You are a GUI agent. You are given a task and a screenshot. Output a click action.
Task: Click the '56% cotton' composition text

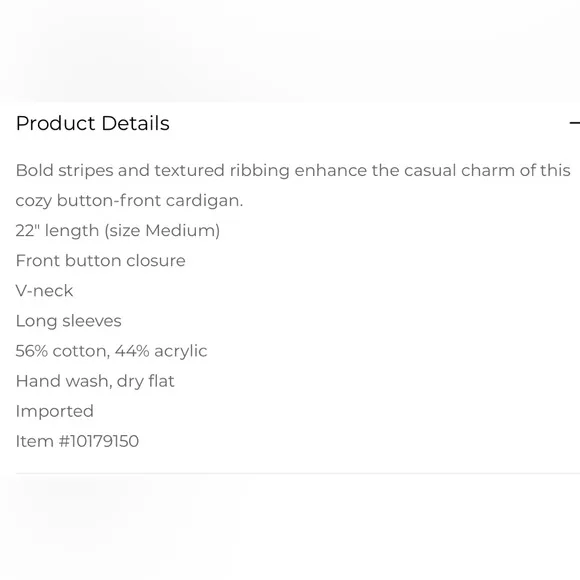click(x=63, y=351)
